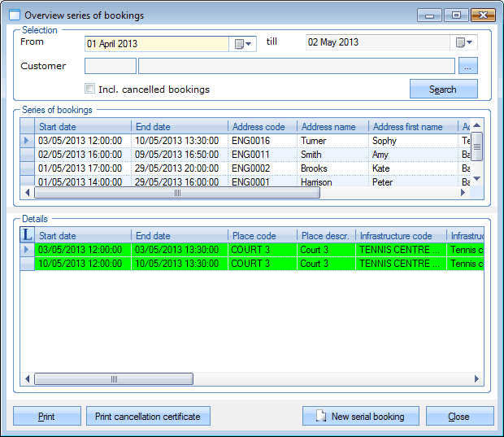This screenshot has width=504, height=437.
Task: Select row indicator arrow for the Turner booking
Action: pos(27,141)
